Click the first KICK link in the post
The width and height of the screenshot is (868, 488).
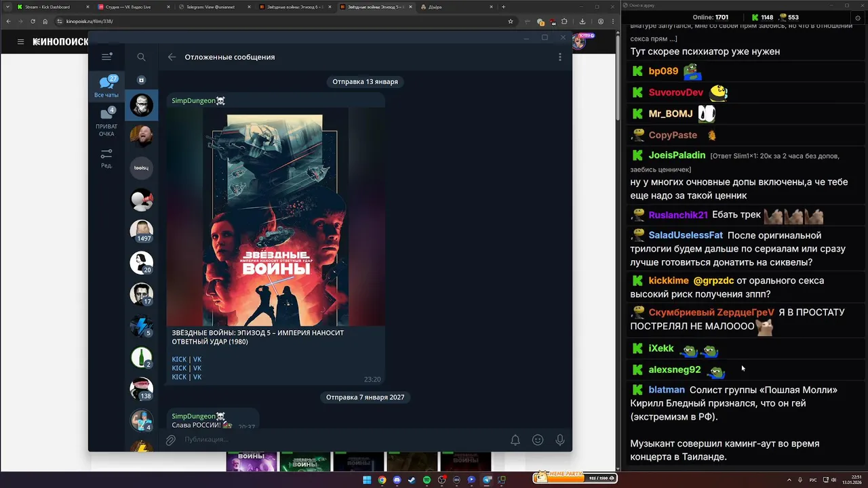(x=179, y=359)
